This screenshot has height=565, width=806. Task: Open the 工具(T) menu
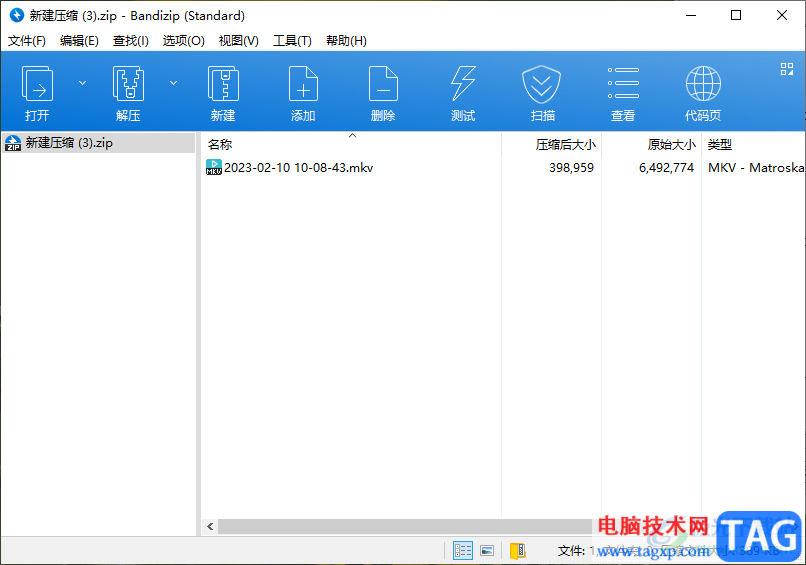(x=292, y=41)
